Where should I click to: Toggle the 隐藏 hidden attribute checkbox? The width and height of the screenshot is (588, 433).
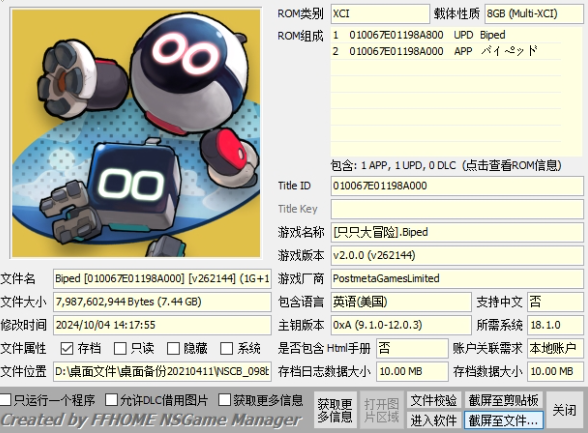coord(173,349)
